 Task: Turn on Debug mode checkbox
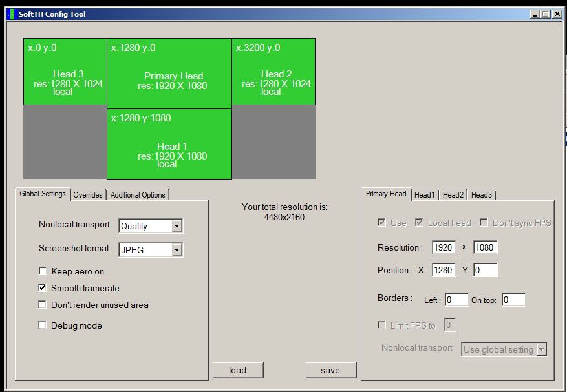pos(43,325)
